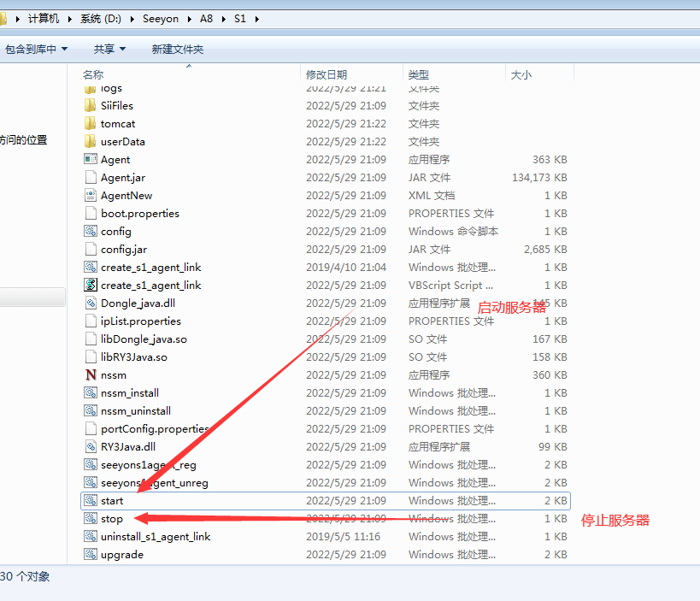The width and height of the screenshot is (700, 601).
Task: Select the libRY3Java.so file name
Action: tap(134, 357)
